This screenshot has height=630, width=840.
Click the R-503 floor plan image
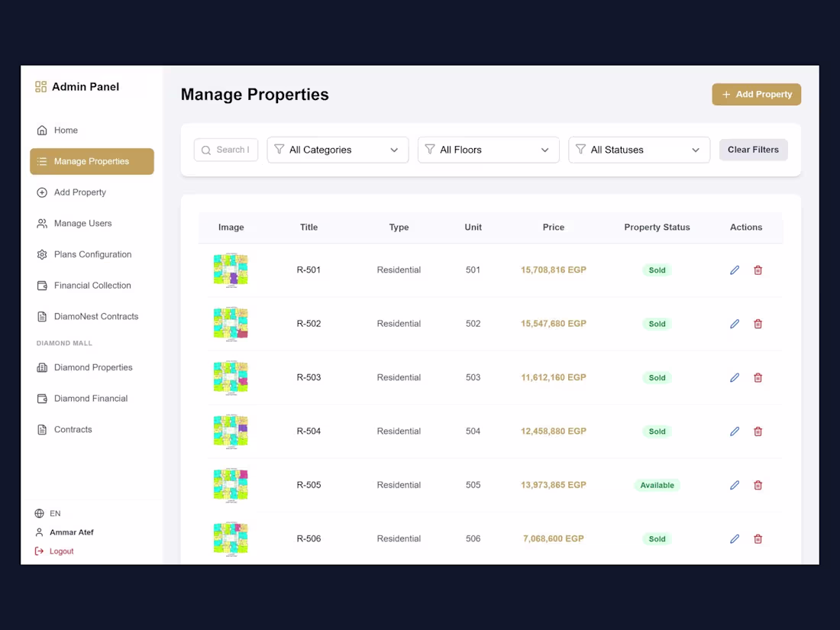pos(231,378)
